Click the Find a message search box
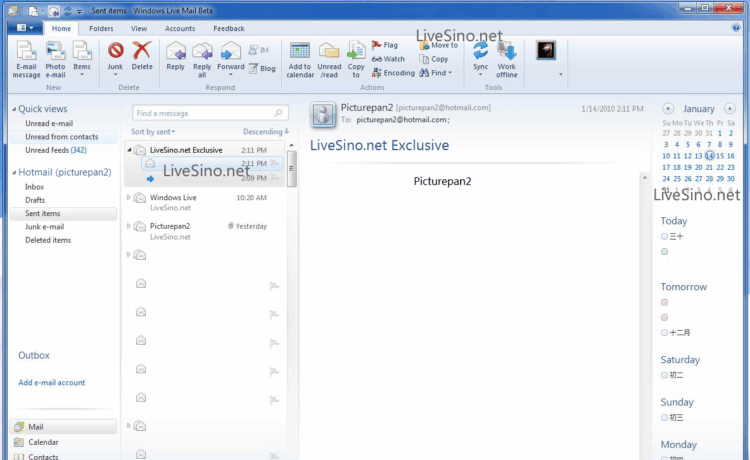 coord(210,113)
